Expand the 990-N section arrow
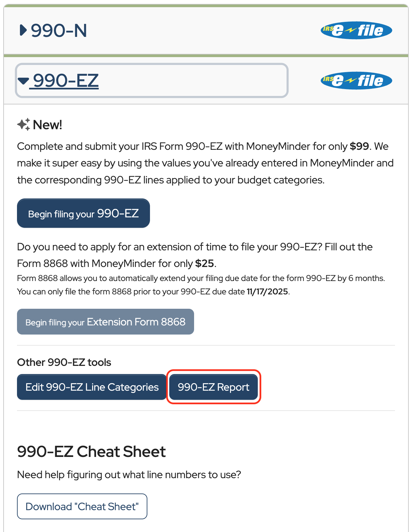The image size is (413, 532). [23, 30]
